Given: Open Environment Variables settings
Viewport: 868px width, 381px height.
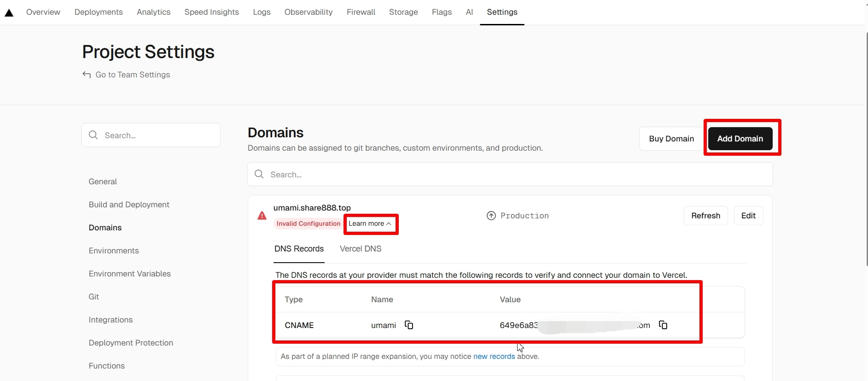Looking at the screenshot, I should [x=129, y=274].
